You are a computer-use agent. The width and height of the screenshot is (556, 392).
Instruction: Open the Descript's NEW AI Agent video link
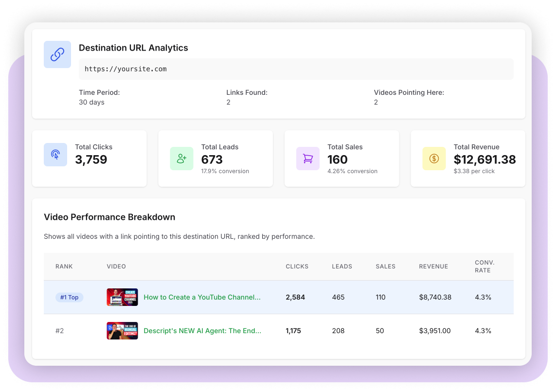click(x=202, y=331)
